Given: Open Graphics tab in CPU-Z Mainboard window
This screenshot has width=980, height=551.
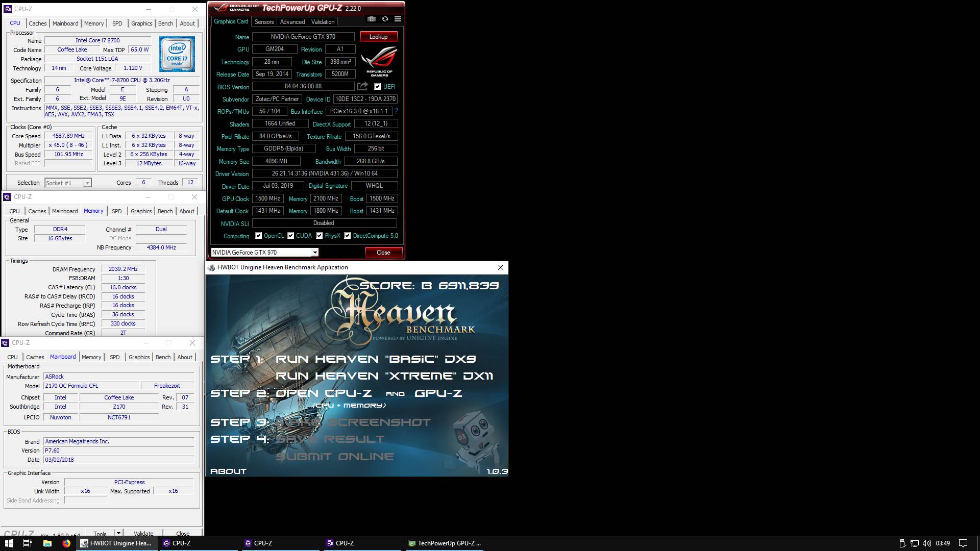Looking at the screenshot, I should point(139,357).
